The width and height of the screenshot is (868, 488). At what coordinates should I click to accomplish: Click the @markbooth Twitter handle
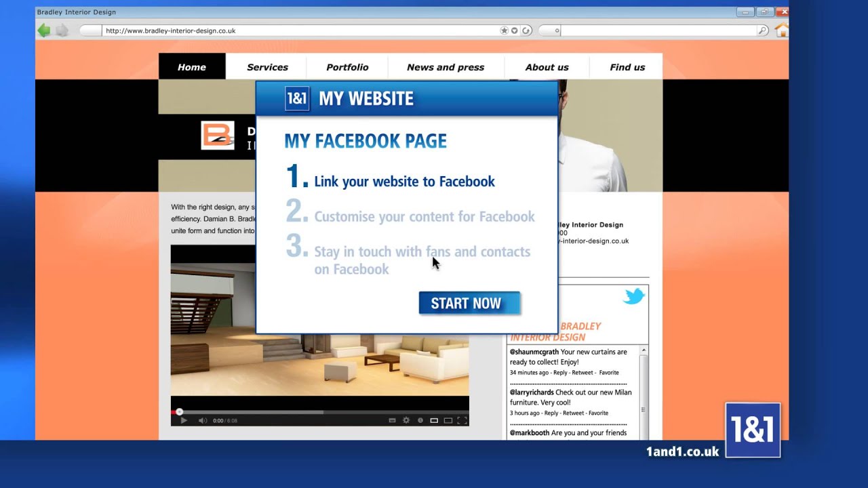(x=530, y=432)
